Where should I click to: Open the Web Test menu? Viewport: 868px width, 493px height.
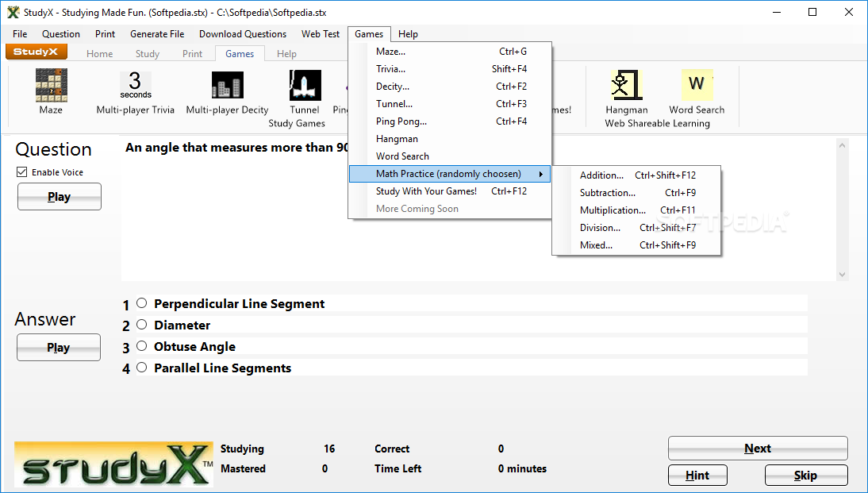(321, 34)
